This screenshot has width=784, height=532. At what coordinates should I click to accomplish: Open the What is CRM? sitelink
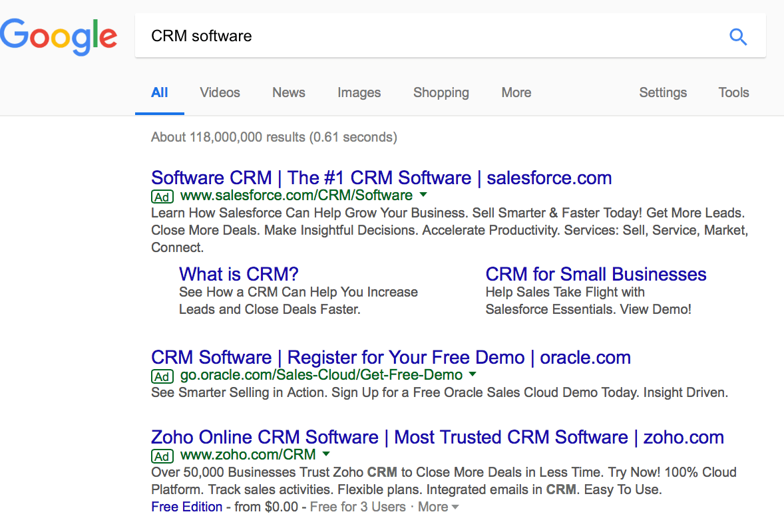(x=239, y=274)
